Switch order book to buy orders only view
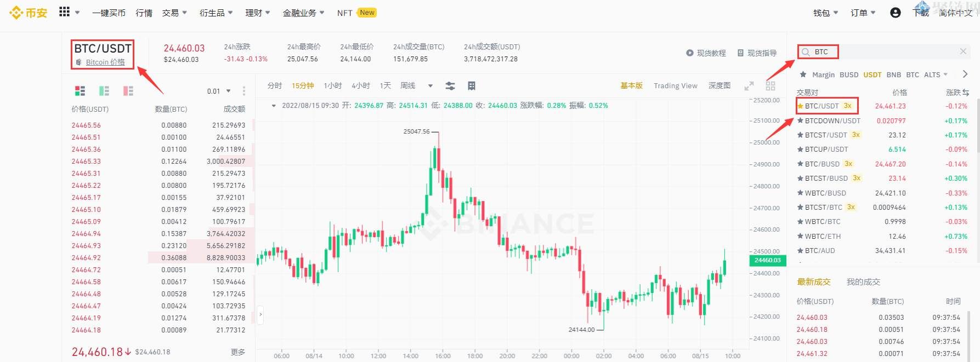Screen dimensions: 980x362 (104, 91)
